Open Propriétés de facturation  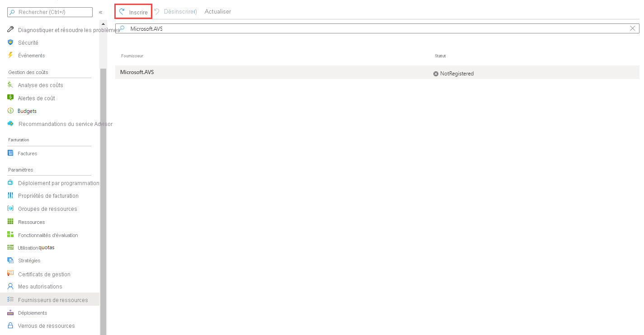48,196
